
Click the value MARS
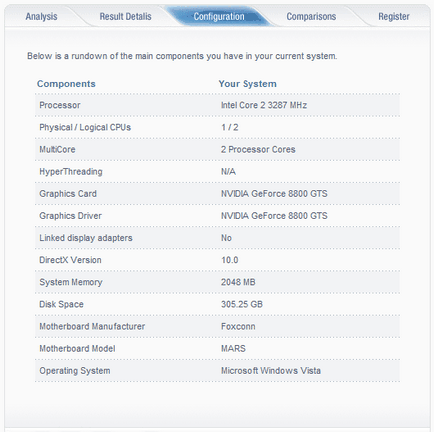[x=233, y=349]
